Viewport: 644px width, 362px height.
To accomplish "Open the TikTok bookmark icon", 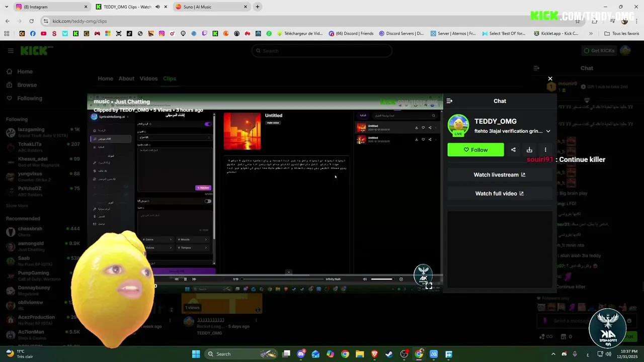I will click(x=129, y=34).
